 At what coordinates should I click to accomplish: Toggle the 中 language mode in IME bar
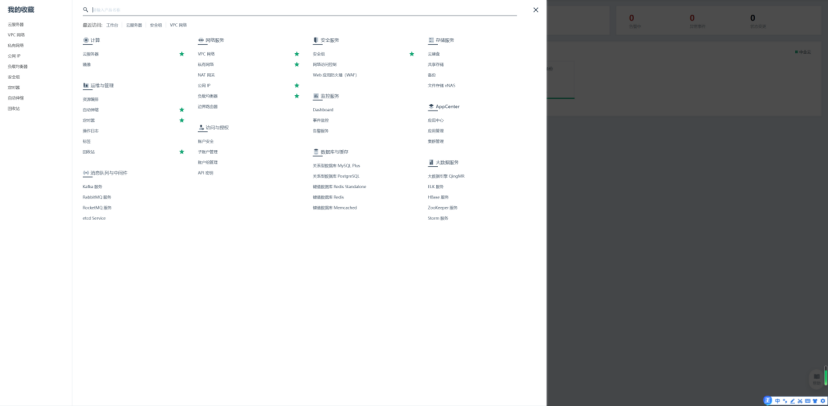tap(777, 401)
